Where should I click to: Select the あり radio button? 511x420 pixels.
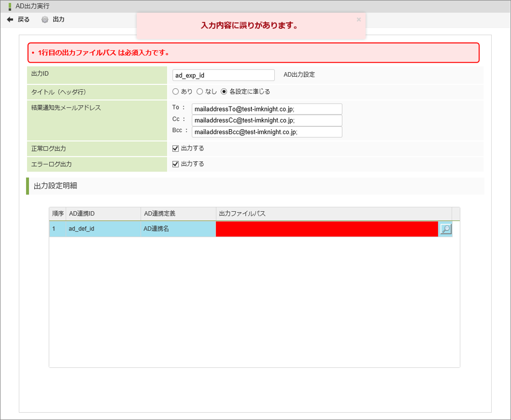pyautogui.click(x=175, y=91)
